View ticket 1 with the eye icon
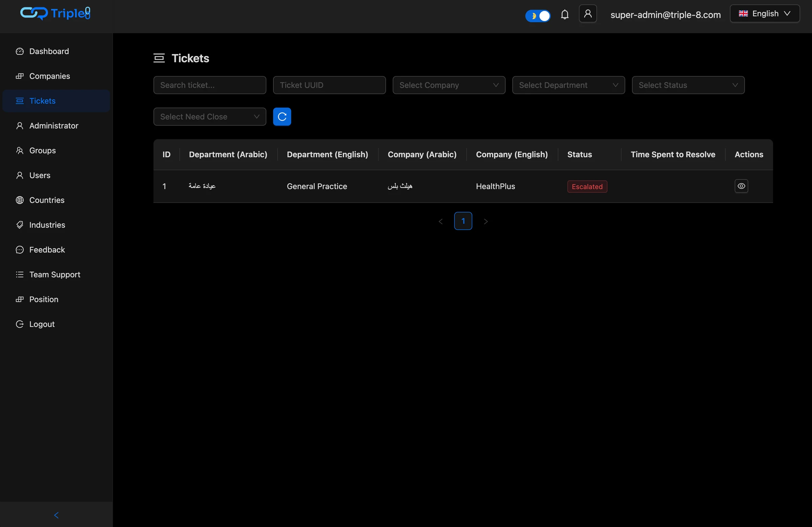Screen dimensions: 812x527 pos(741,186)
